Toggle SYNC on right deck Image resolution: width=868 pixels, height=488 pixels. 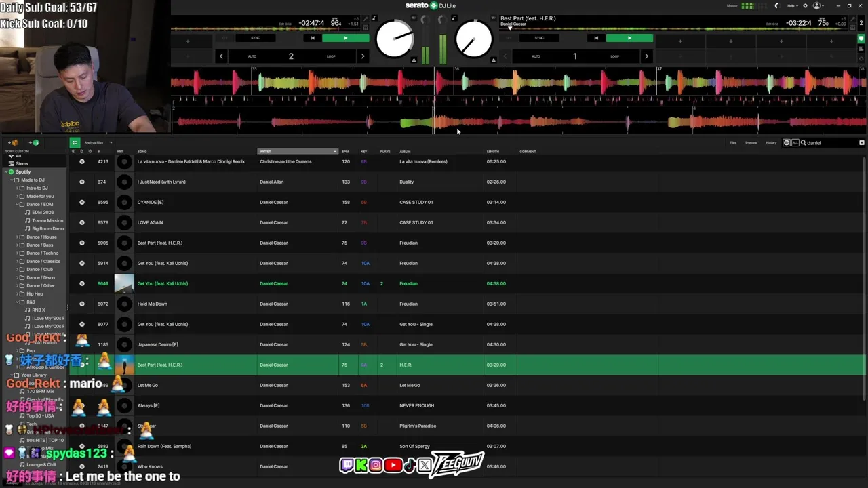coord(539,38)
